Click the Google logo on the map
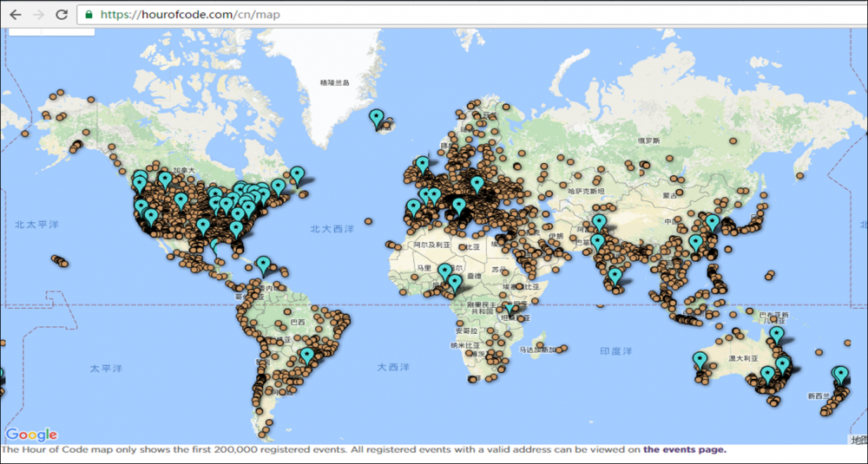Screen dimensions: 868x464 [31, 435]
